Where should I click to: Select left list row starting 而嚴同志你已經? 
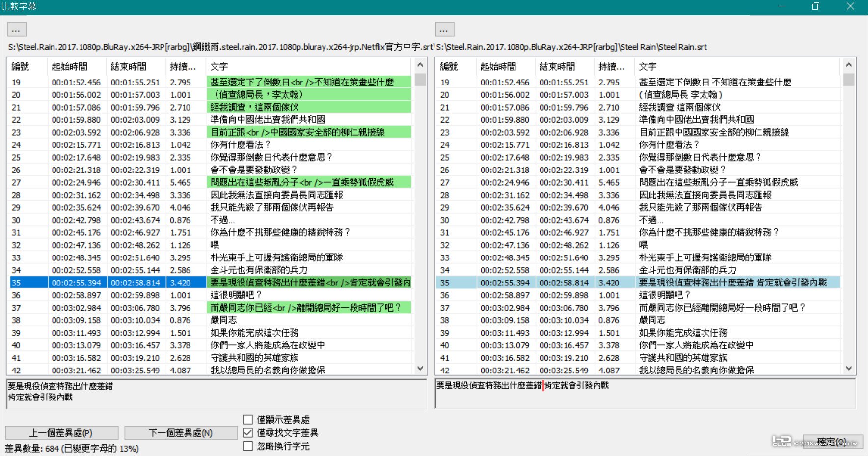click(x=210, y=308)
